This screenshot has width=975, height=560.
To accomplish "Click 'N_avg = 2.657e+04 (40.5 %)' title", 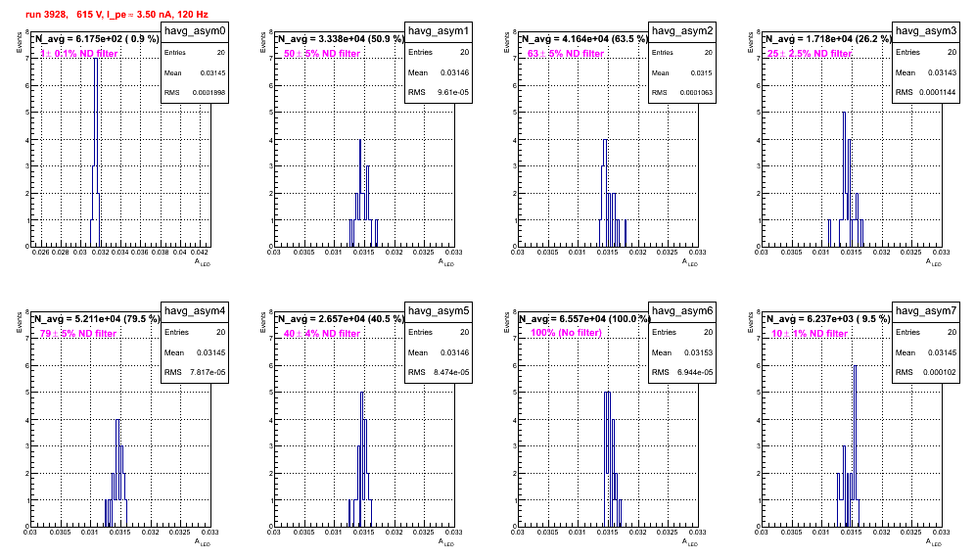I will pyautogui.click(x=341, y=318).
